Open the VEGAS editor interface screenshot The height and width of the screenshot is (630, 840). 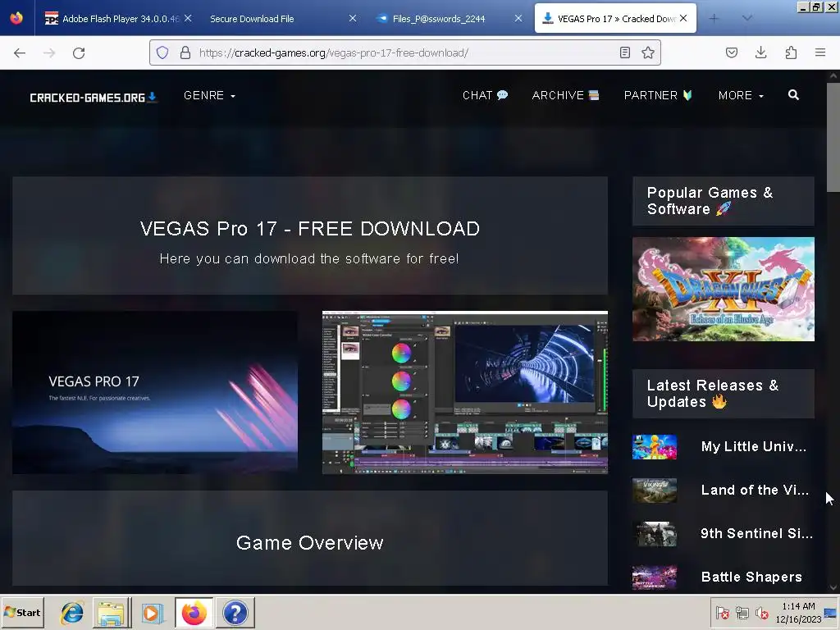(x=464, y=392)
